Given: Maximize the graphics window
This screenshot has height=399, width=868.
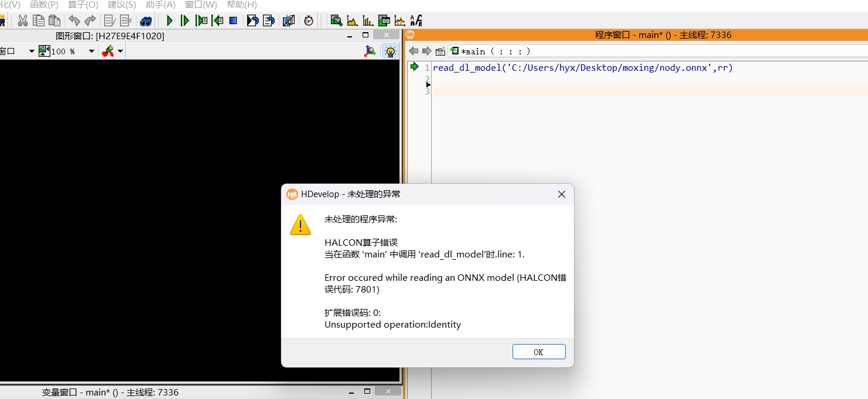Looking at the screenshot, I should click(365, 35).
